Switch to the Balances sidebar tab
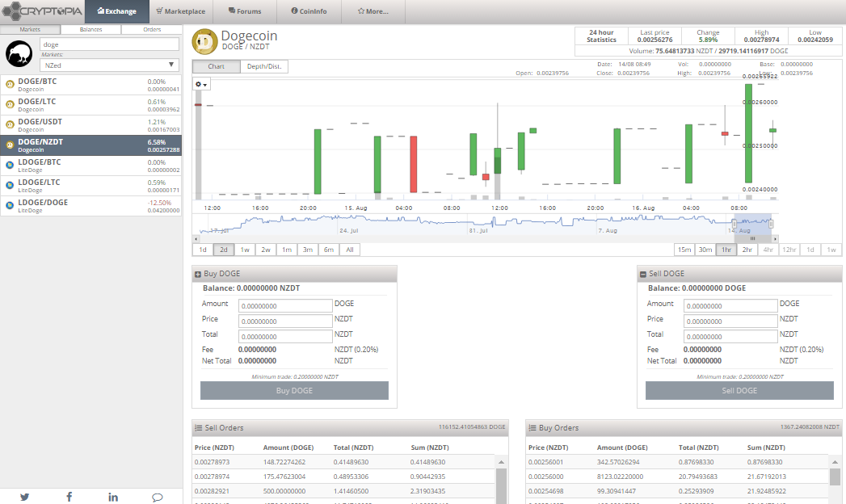The height and width of the screenshot is (504, 846). pos(90,30)
